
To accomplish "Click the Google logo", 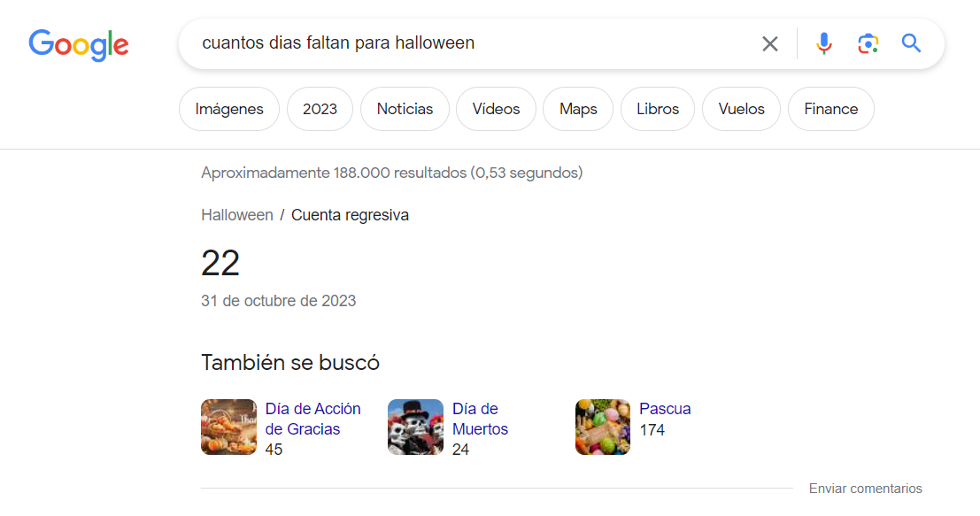I will click(79, 44).
